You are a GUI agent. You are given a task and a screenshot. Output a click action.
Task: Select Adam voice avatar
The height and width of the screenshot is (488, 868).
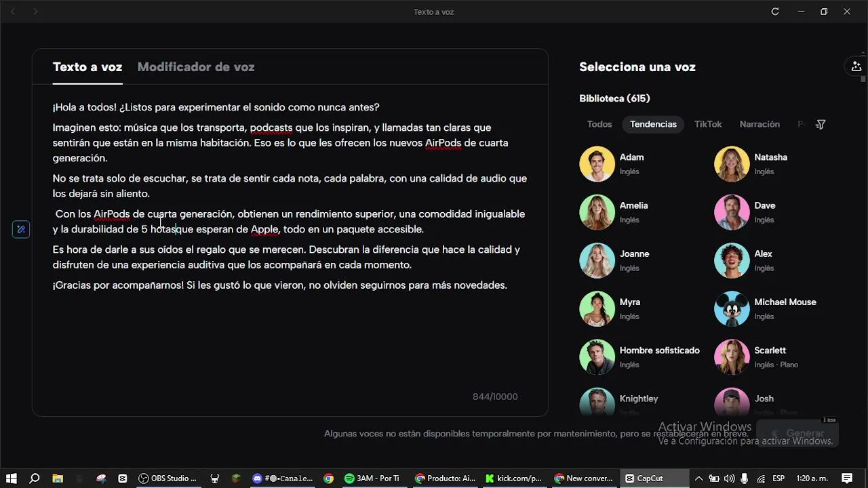597,164
